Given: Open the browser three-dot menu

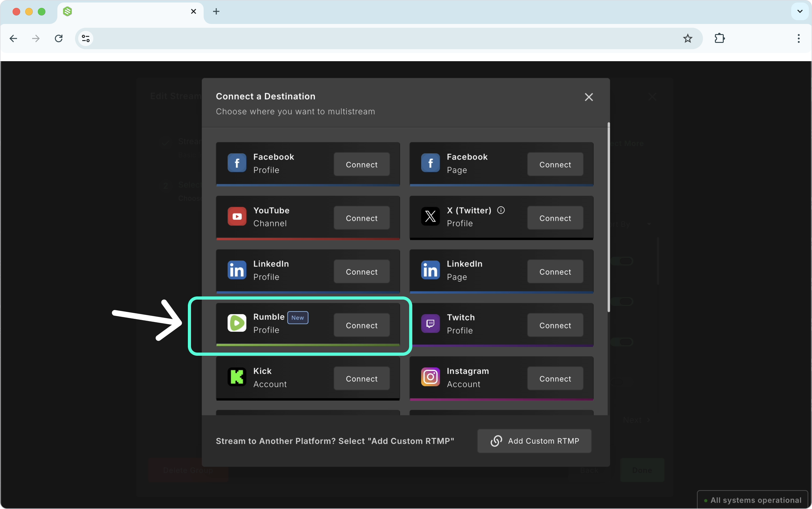Looking at the screenshot, I should [798, 38].
